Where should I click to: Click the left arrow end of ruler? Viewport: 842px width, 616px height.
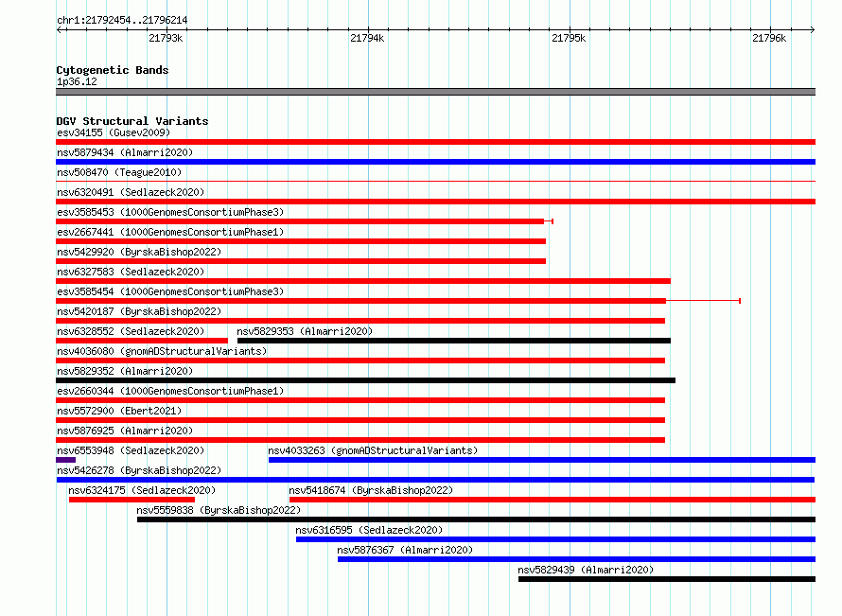coord(60,29)
